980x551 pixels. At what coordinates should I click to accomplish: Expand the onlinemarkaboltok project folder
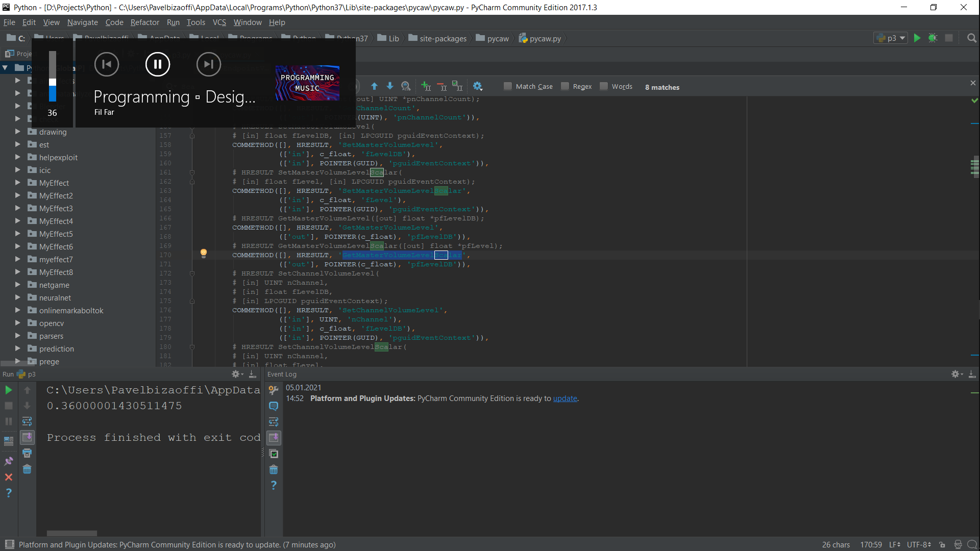(x=17, y=310)
